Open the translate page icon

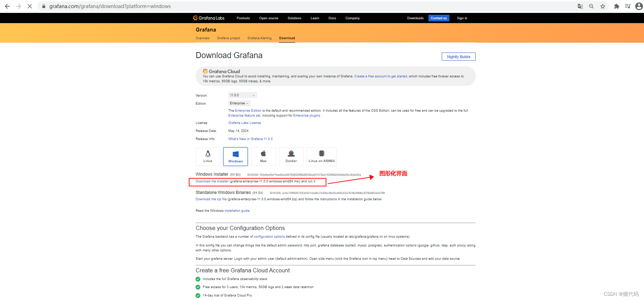tap(580, 6)
